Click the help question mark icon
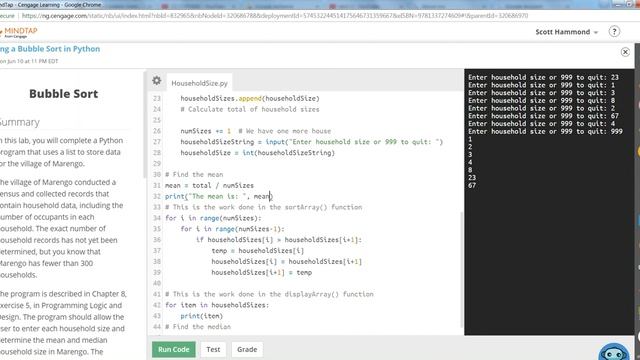 pos(614,31)
